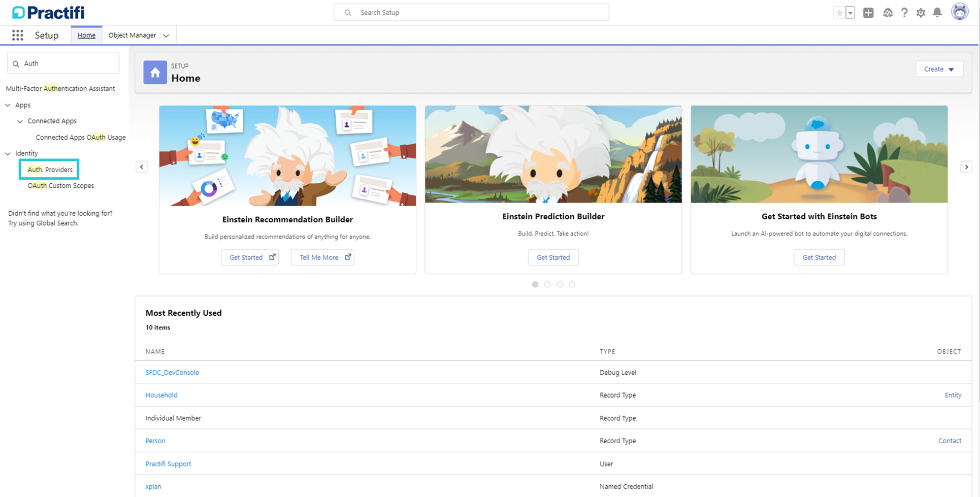Open the user profile avatar
This screenshot has width=980, height=497.
(x=960, y=12)
